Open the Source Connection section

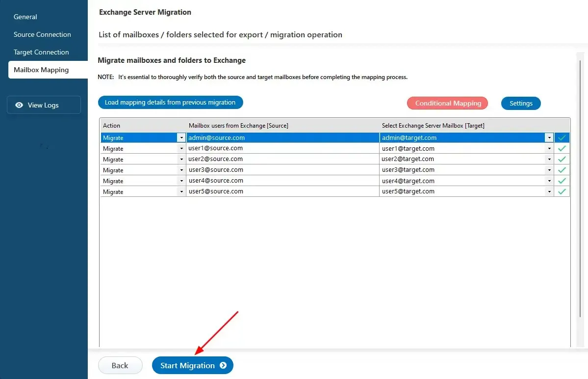[x=42, y=34]
